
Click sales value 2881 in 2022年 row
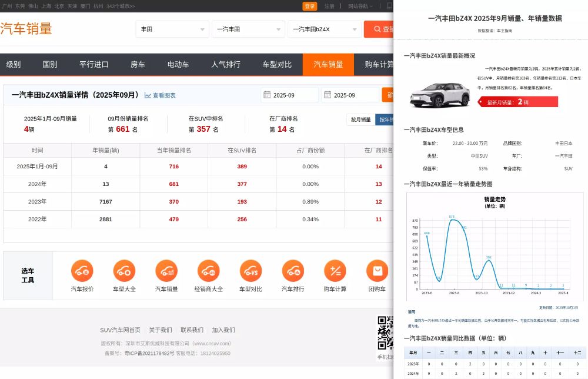(x=106, y=219)
